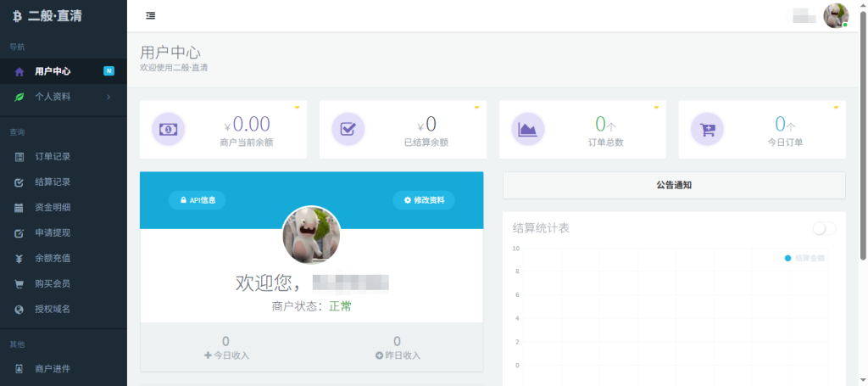Toggle the 结算金额 legend series
Screen dimensions: 868x386
805,258
